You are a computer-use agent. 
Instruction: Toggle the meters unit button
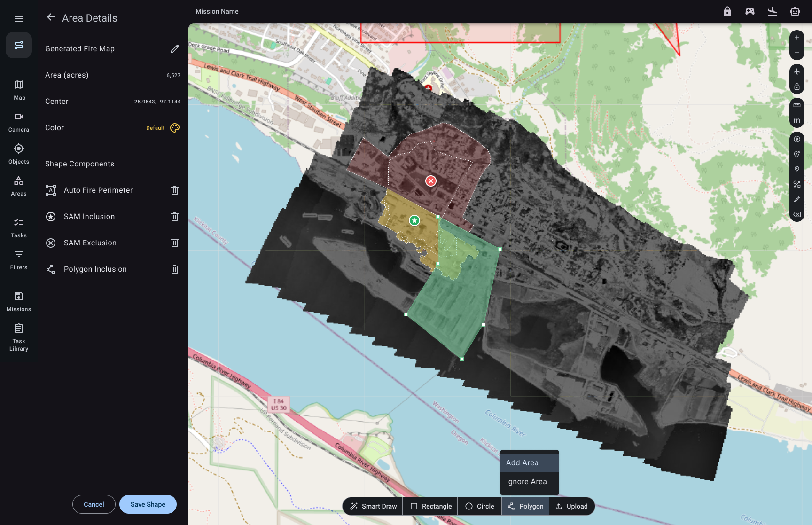(x=797, y=120)
